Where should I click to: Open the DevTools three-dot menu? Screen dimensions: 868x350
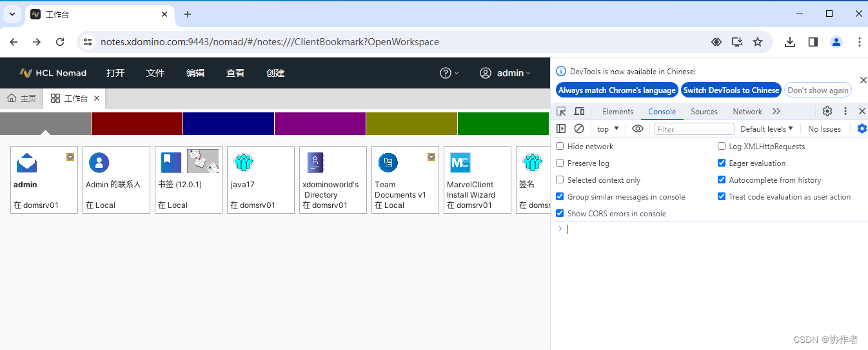845,111
